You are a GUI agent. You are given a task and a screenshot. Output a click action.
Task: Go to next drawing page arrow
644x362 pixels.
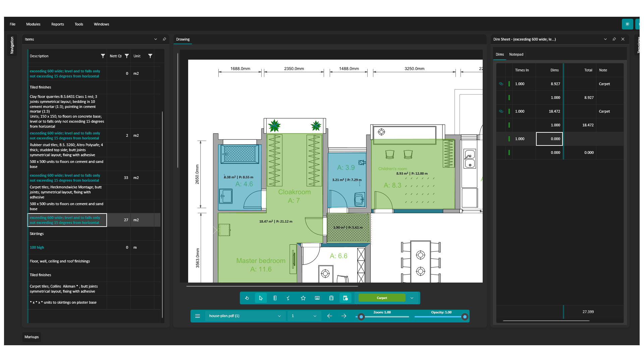(x=344, y=316)
